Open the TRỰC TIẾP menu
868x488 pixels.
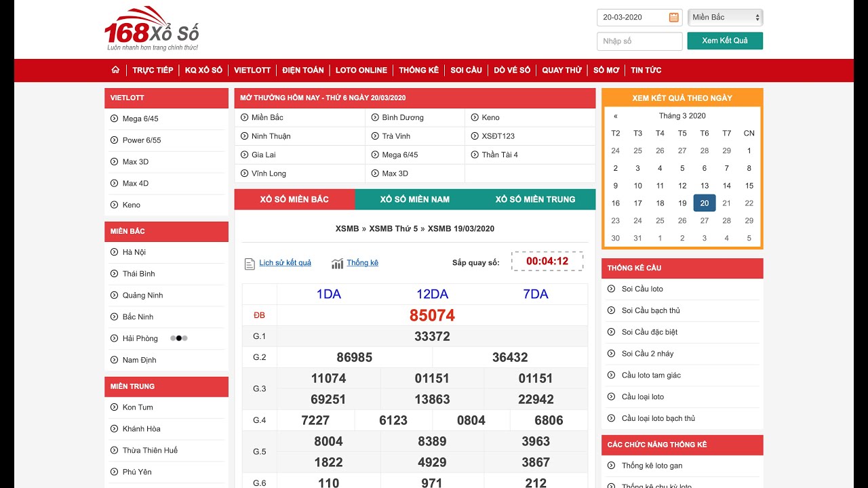click(153, 70)
